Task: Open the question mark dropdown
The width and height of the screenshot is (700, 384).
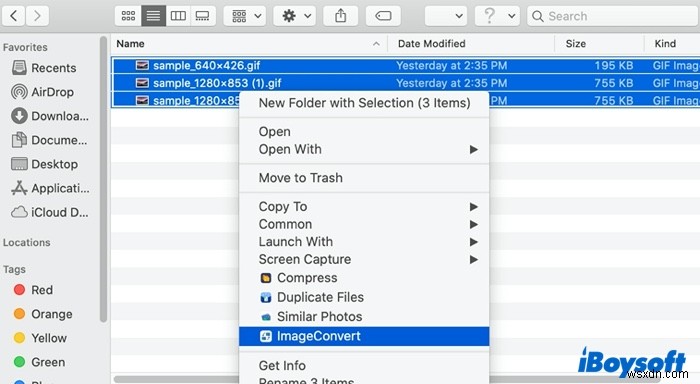Action: (497, 16)
